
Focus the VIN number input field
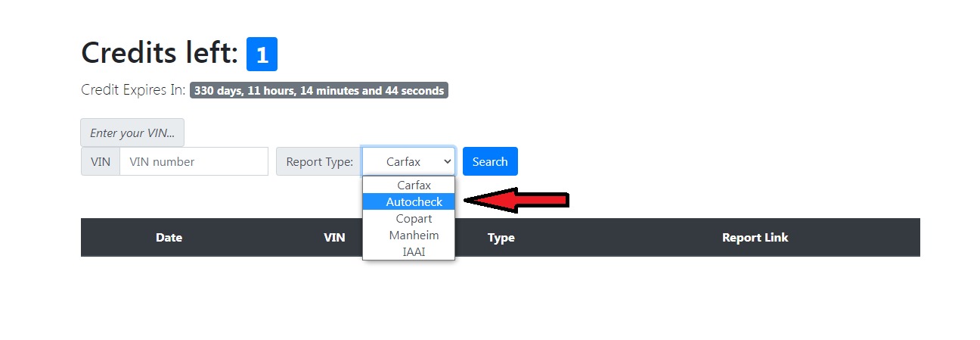[194, 161]
